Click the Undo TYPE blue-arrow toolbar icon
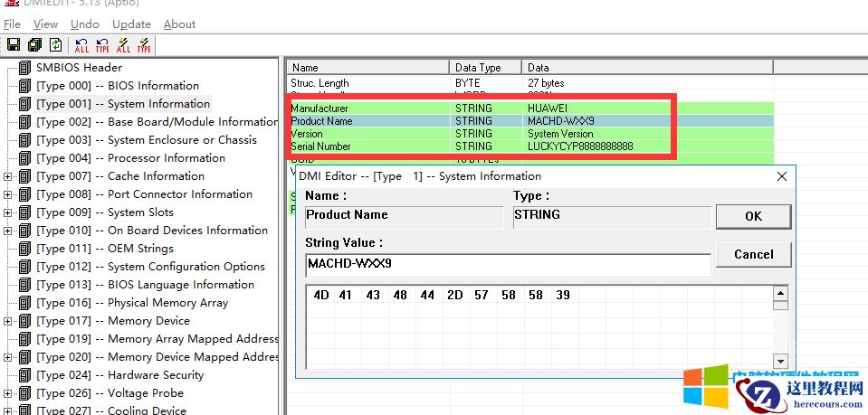The image size is (868, 415). coord(102,44)
